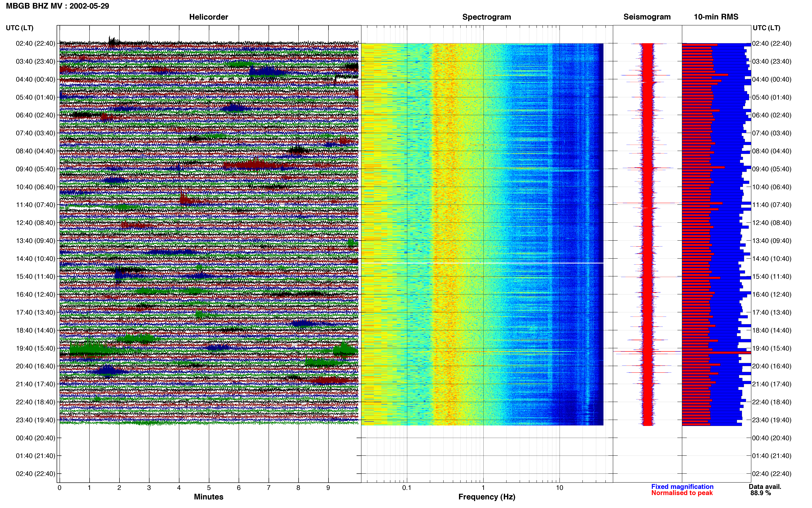
Task: Click left time label 03:40 (23:40)
Action: (x=36, y=61)
